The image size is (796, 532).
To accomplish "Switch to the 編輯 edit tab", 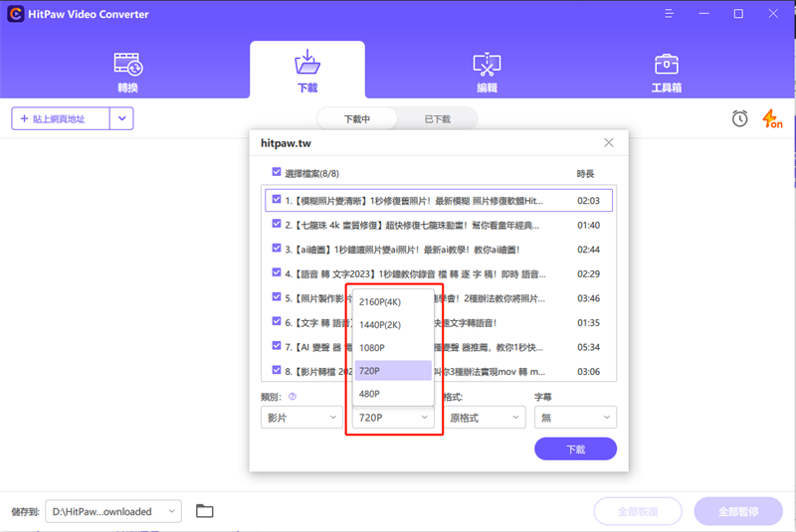I will click(x=487, y=72).
